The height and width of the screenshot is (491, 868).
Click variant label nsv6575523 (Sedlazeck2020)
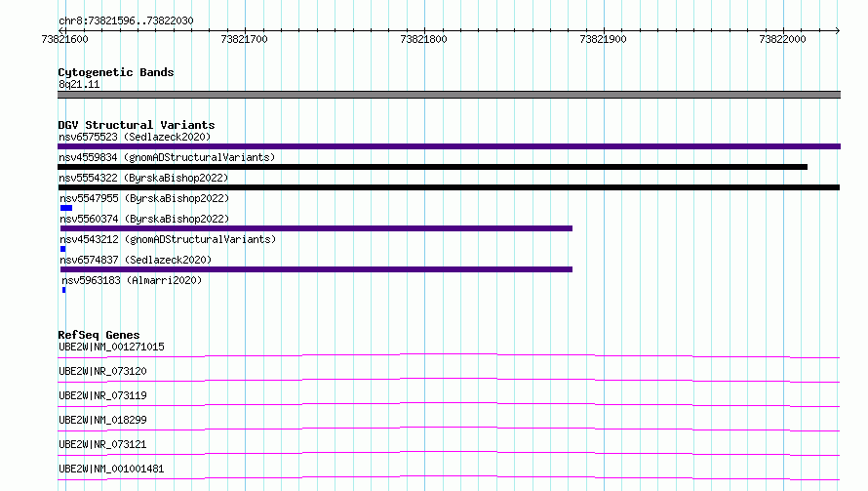tap(135, 137)
